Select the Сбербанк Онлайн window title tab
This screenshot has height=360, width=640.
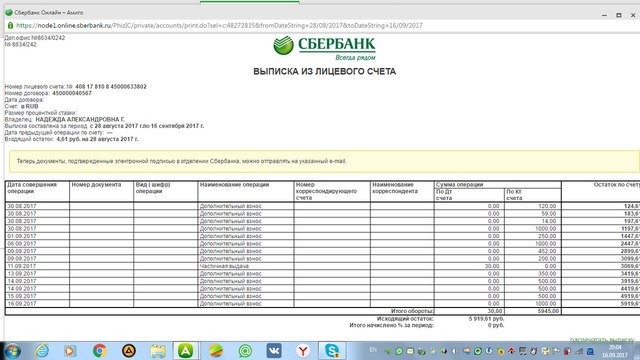(44, 13)
